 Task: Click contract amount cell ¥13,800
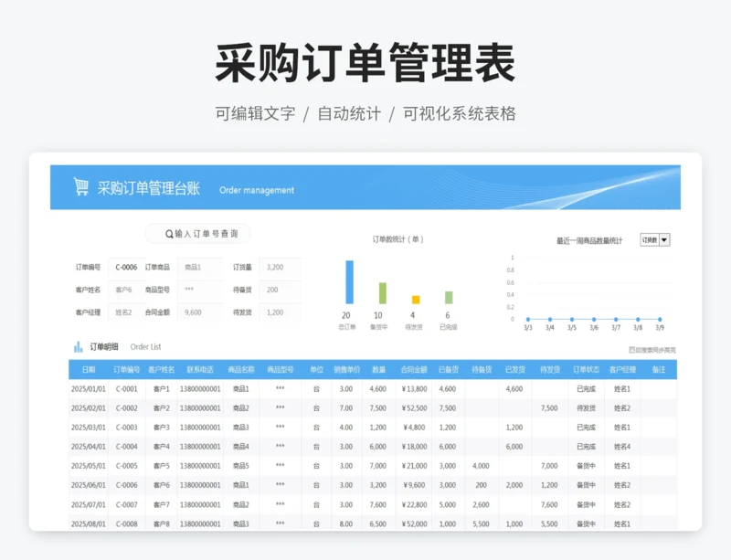tap(414, 389)
